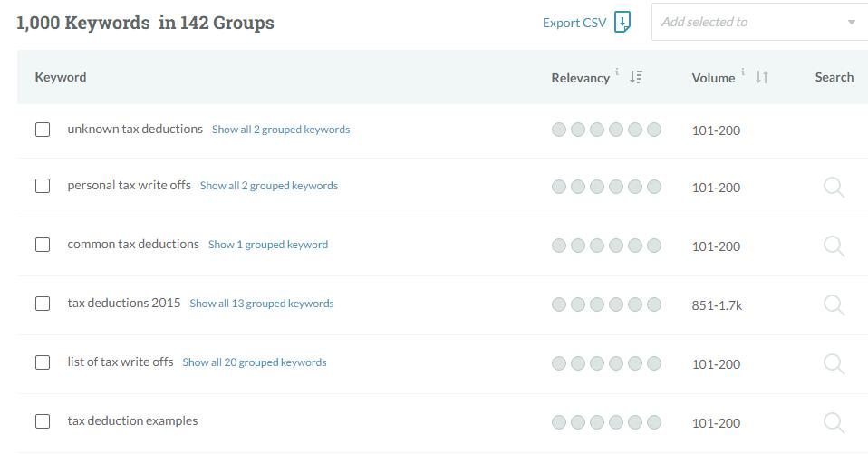The image size is (868, 454).
Task: Click the Search column header
Action: pyautogui.click(x=834, y=77)
